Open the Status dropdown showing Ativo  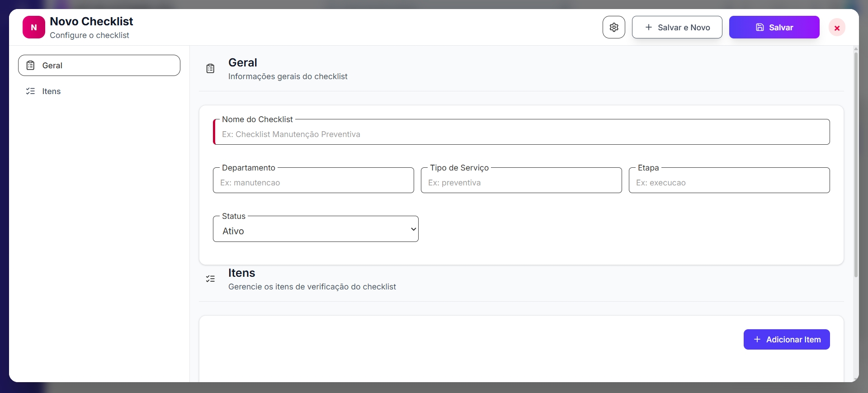pyautogui.click(x=315, y=231)
